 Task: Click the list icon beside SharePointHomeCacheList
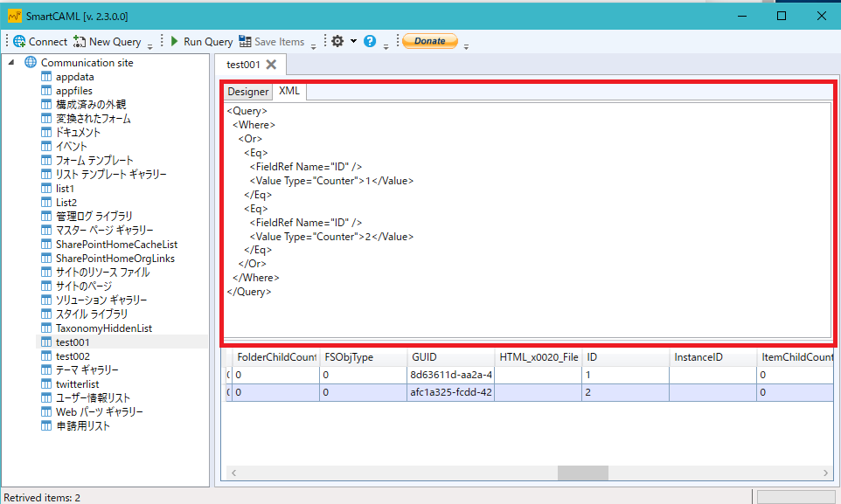[46, 244]
